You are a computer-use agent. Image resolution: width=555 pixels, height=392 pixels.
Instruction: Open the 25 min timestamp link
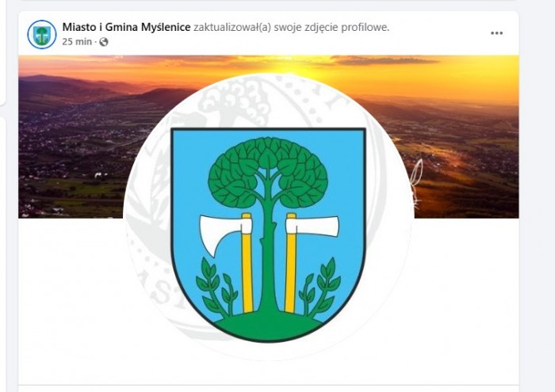(77, 42)
